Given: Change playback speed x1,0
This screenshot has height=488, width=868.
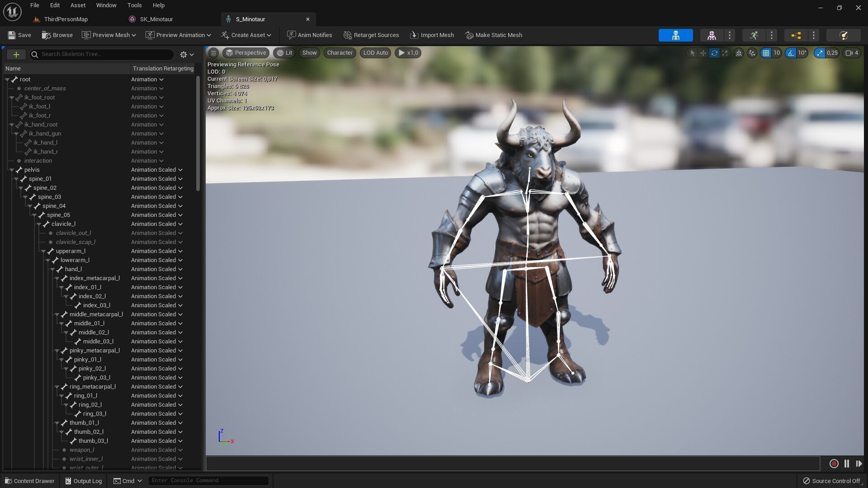Looking at the screenshot, I should (408, 53).
